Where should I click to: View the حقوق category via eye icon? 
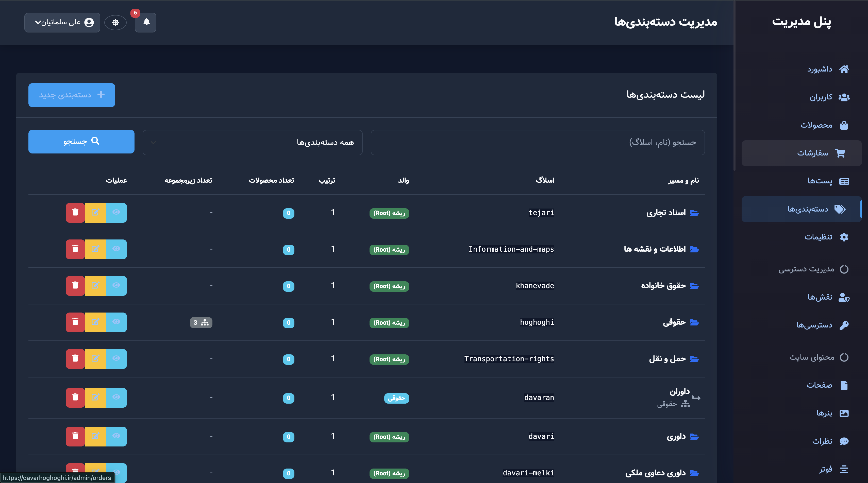[116, 322]
